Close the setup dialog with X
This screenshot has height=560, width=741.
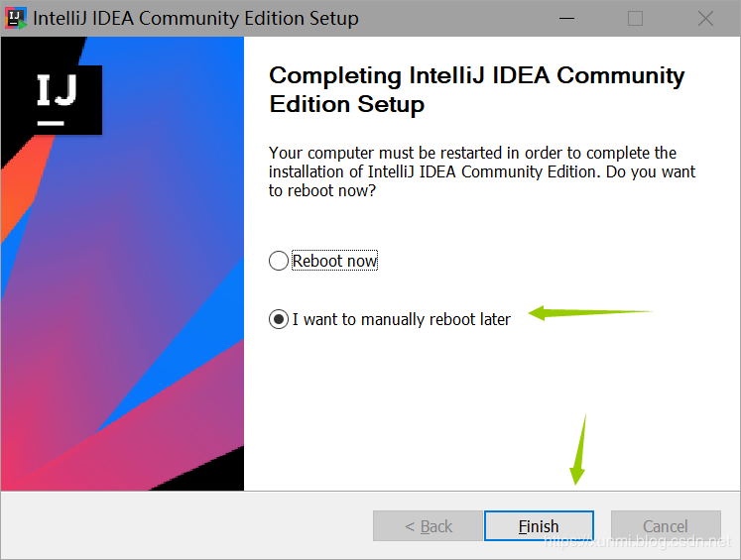[705, 19]
